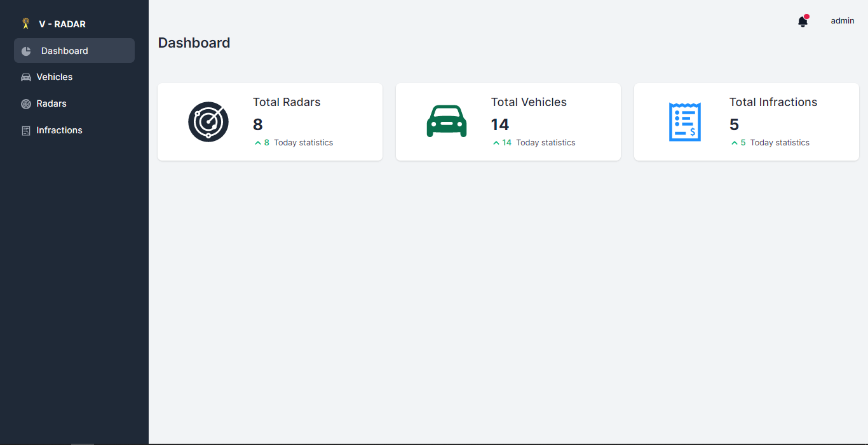Click the red notification badge on the bell
The height and width of the screenshot is (445, 868).
807,16
